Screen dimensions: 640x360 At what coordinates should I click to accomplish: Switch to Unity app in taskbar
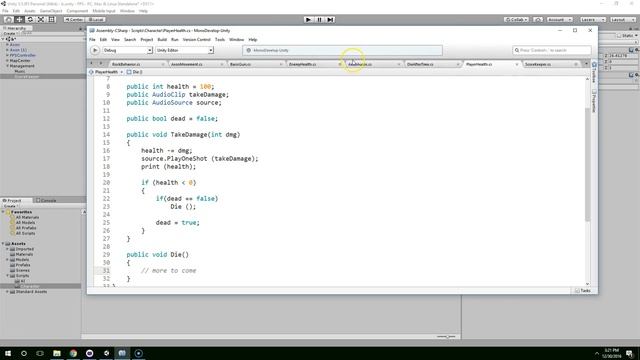click(106, 353)
